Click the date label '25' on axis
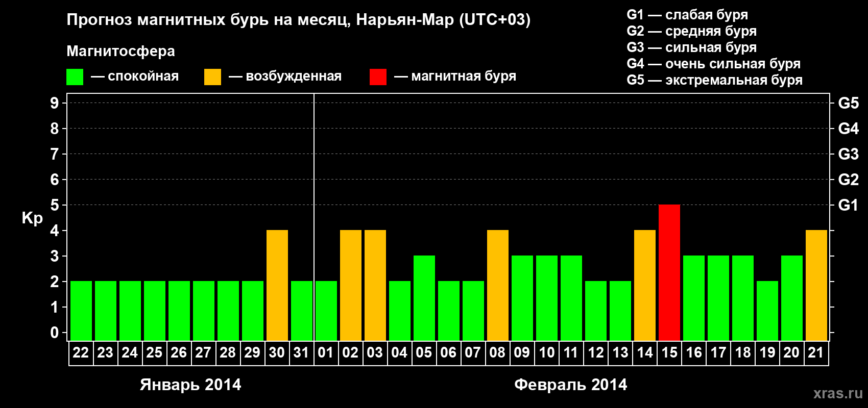Viewport: 868px width, 408px height. click(154, 352)
